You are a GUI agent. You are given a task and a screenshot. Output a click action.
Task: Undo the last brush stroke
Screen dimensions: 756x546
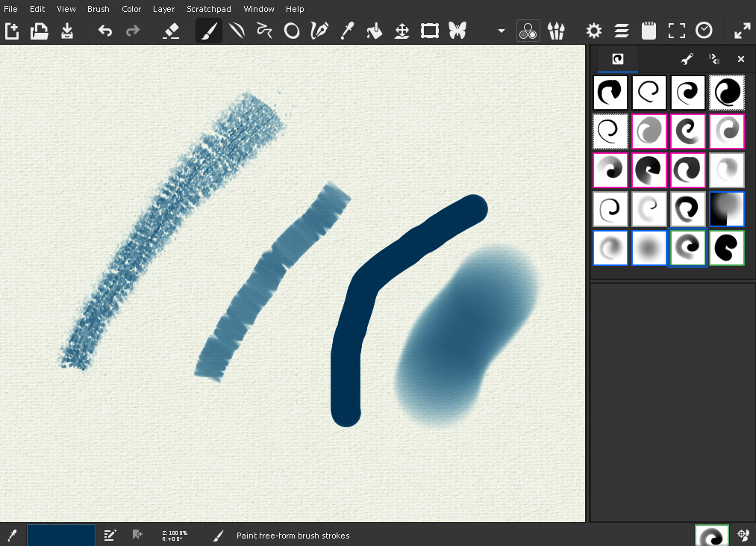tap(105, 31)
